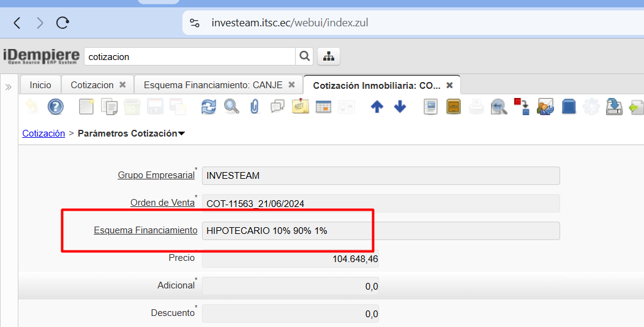The height and width of the screenshot is (327, 644).
Task: Toggle the Grid view icon
Action: (323, 107)
